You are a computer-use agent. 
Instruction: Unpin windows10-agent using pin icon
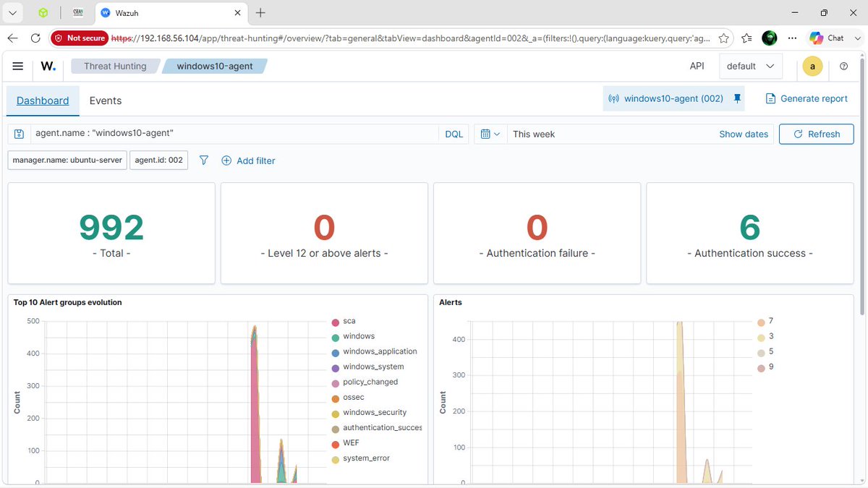point(737,98)
